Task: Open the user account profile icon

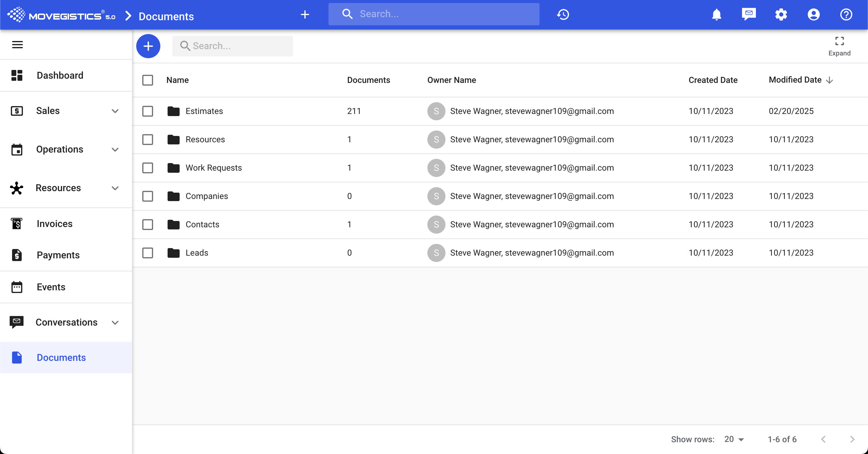Action: (x=813, y=14)
